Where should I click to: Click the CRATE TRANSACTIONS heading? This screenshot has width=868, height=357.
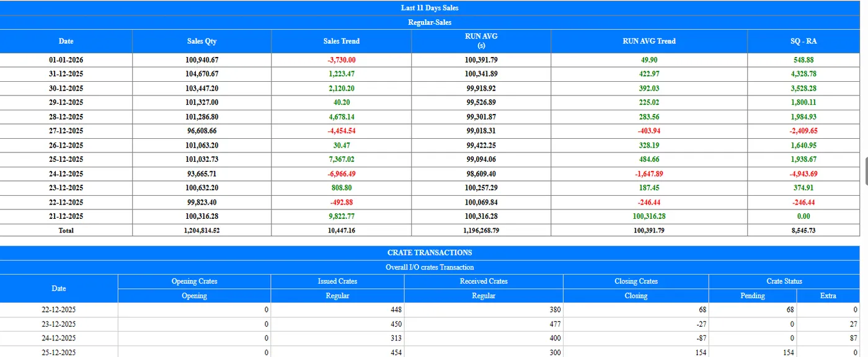(430, 253)
